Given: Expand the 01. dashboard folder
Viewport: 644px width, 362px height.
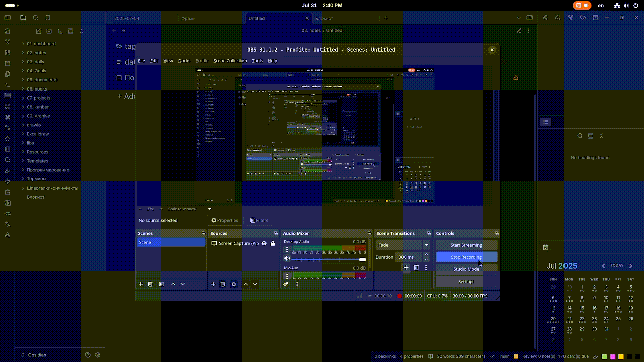Looking at the screenshot, I should click(x=41, y=44).
